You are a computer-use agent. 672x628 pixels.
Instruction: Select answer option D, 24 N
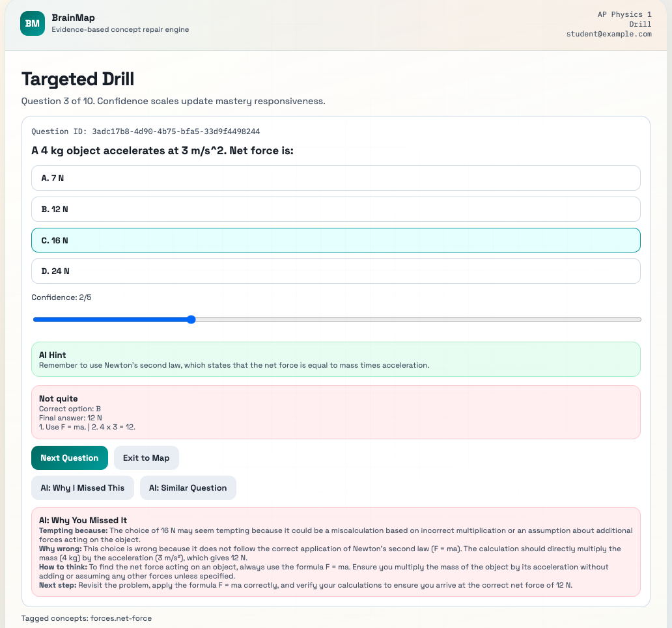coord(335,271)
